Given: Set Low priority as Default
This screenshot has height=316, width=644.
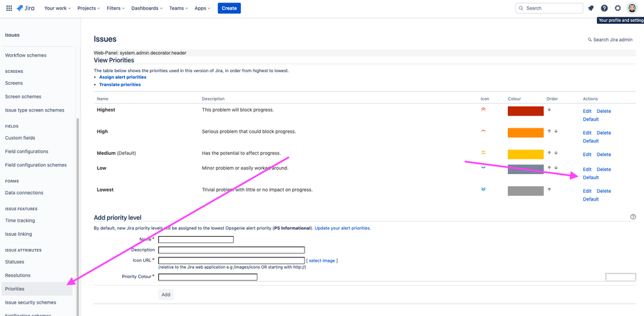Looking at the screenshot, I should point(591,178).
